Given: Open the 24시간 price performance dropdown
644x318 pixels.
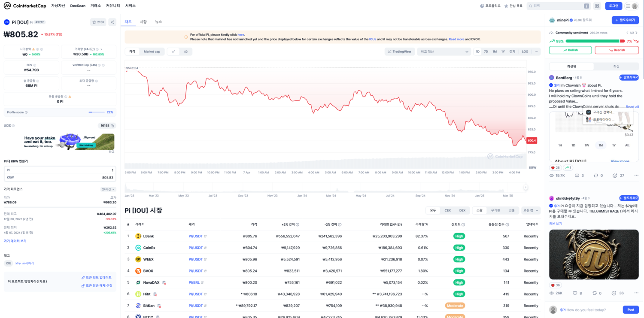Looking at the screenshot, I should pyautogui.click(x=108, y=189).
